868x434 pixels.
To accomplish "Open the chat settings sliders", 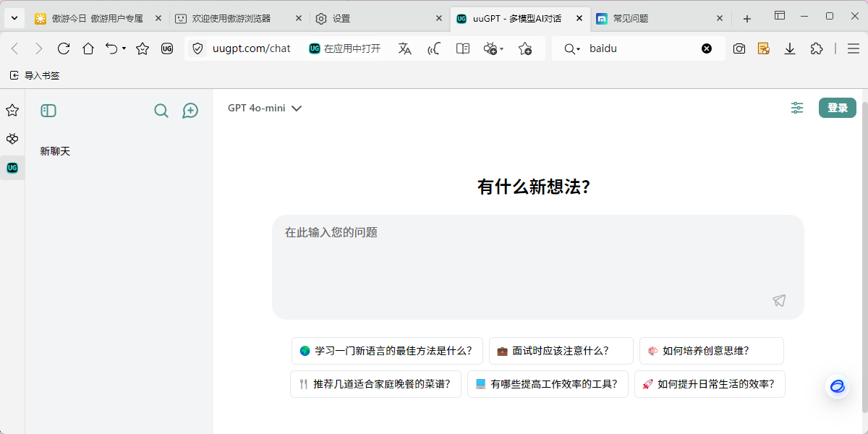I will point(796,108).
